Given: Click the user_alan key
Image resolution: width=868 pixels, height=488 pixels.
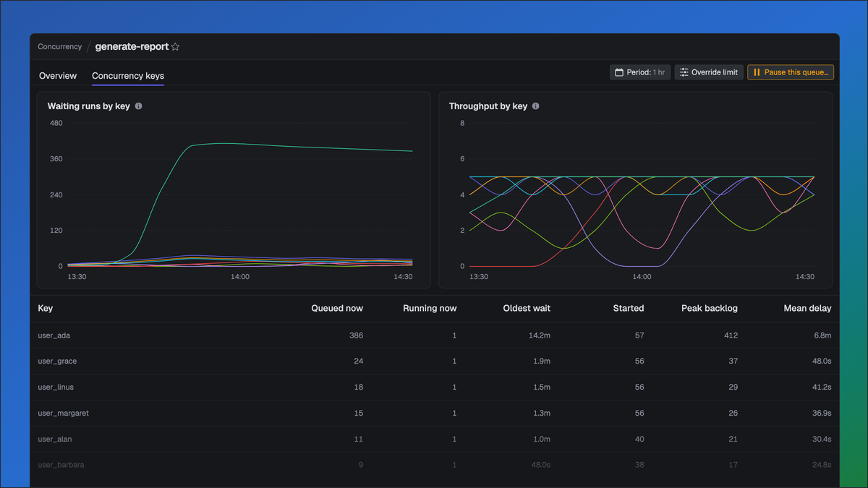Looking at the screenshot, I should pyautogui.click(x=55, y=440).
